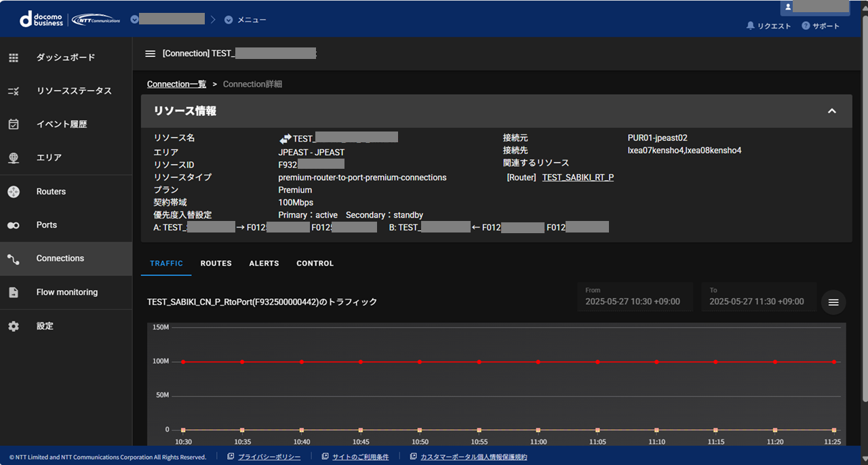Viewport: 868px width, 465px height.
Task: Click the Dashboard grid icon in sidebar
Action: (14, 58)
